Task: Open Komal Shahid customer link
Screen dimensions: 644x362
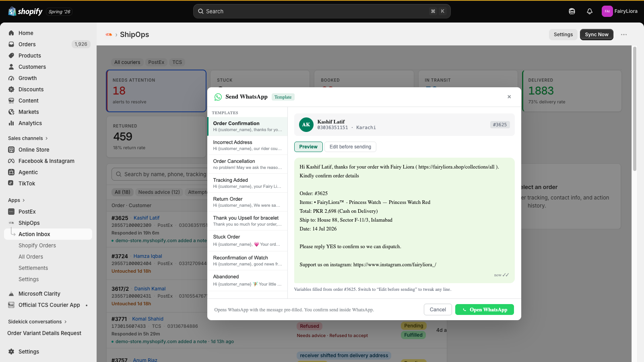Action: pos(148,319)
